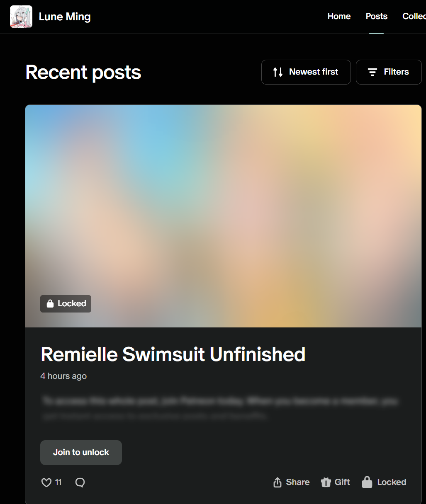Screen dimensions: 426x504
Task: Click the Lune Ming page name
Action: pyautogui.click(x=65, y=17)
